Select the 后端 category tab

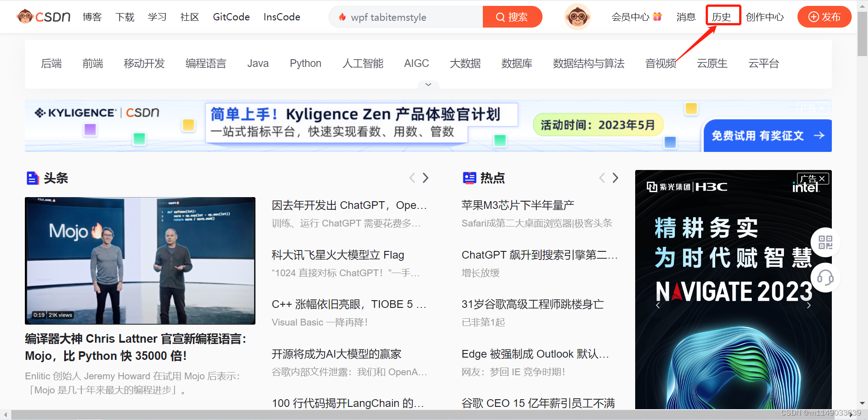point(51,63)
